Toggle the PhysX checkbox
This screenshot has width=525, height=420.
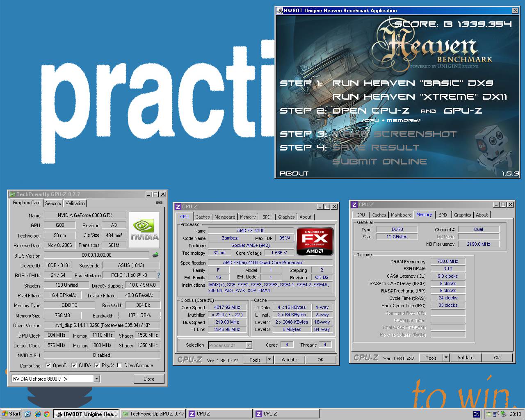pyautogui.click(x=97, y=365)
